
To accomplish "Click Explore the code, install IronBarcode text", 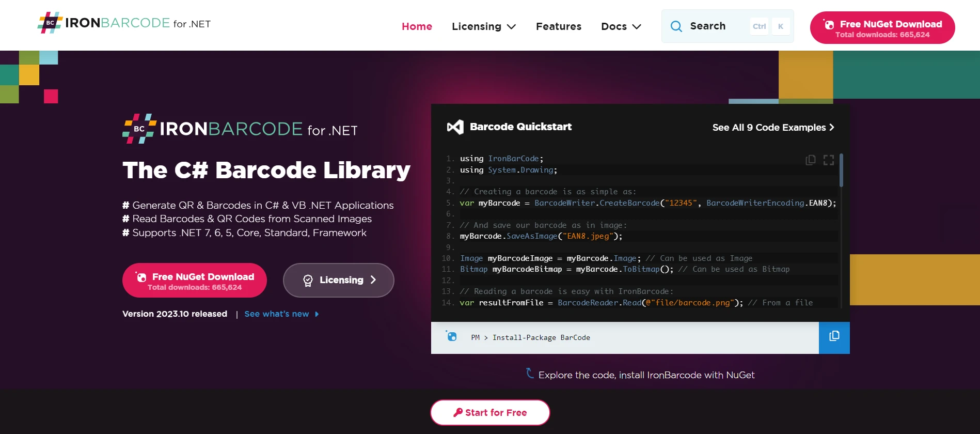I will [x=646, y=375].
